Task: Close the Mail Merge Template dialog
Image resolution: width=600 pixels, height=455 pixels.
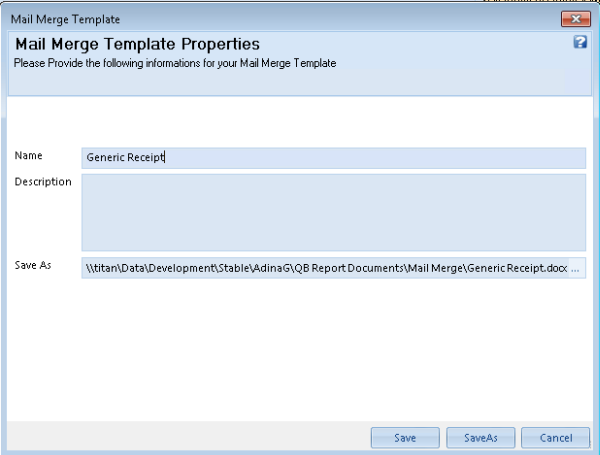Action: click(576, 19)
